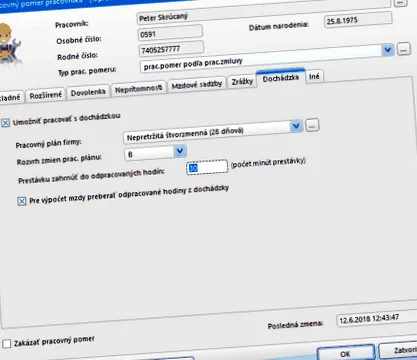Switch to the Iné tab
This screenshot has height=360, width=417.
[314, 77]
